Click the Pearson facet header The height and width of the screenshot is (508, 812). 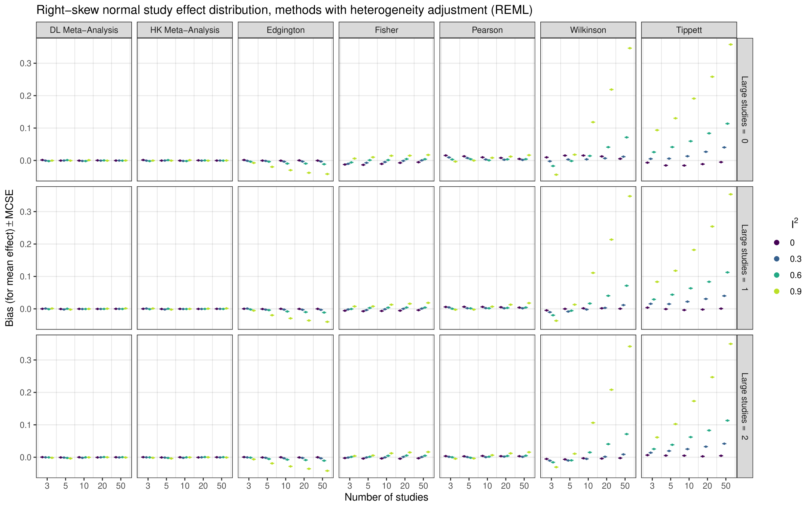[x=487, y=30]
